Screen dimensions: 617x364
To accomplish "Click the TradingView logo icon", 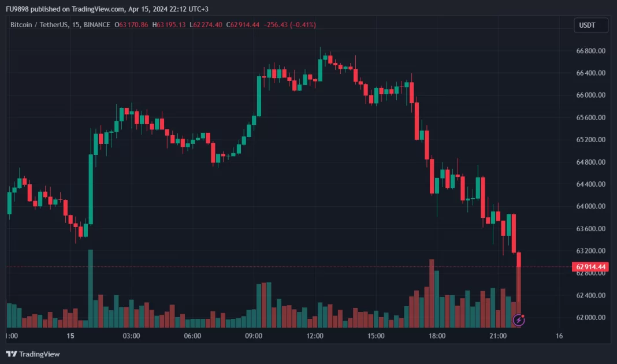I will pyautogui.click(x=11, y=354).
